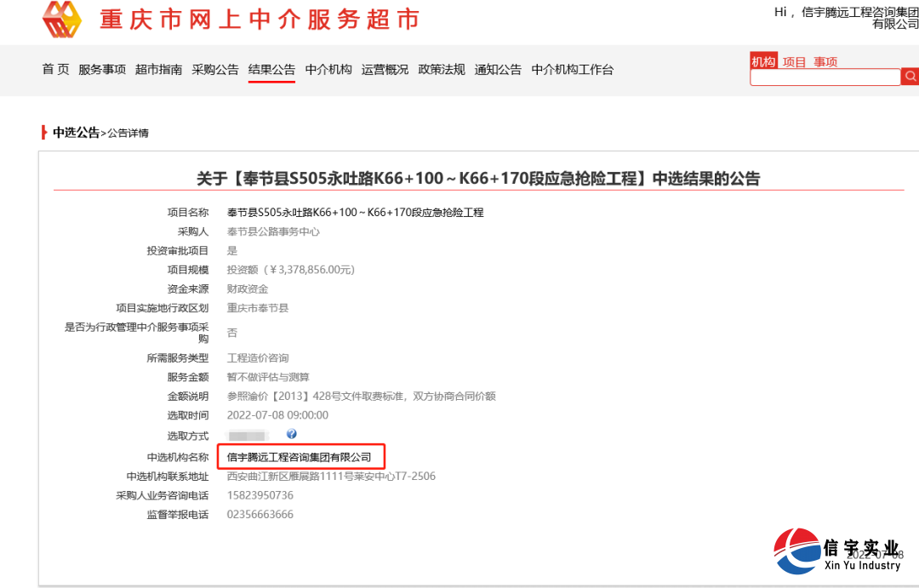Open the 中介机构工作台 page
The height and width of the screenshot is (588, 919).
click(572, 70)
